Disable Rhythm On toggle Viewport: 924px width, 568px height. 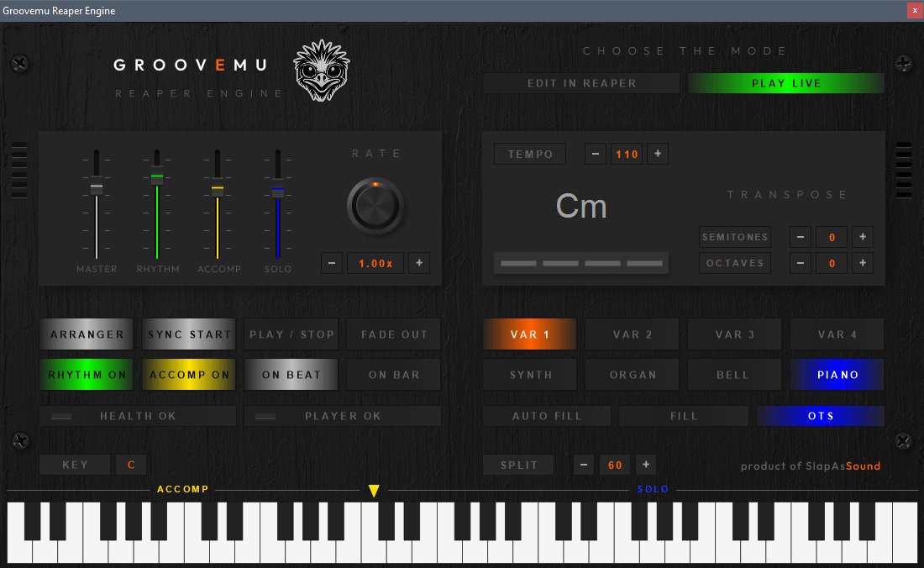pos(87,375)
